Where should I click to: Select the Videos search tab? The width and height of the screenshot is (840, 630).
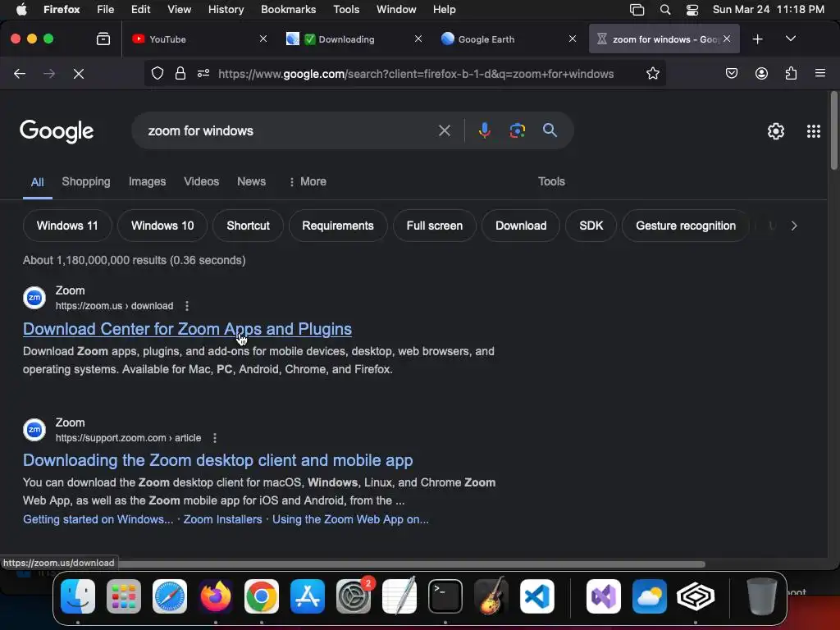[202, 181]
